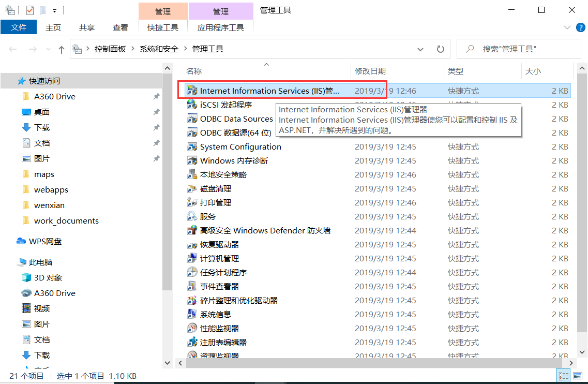Click the 名称 column sort chevron
The height and width of the screenshot is (384, 588).
(x=266, y=64)
